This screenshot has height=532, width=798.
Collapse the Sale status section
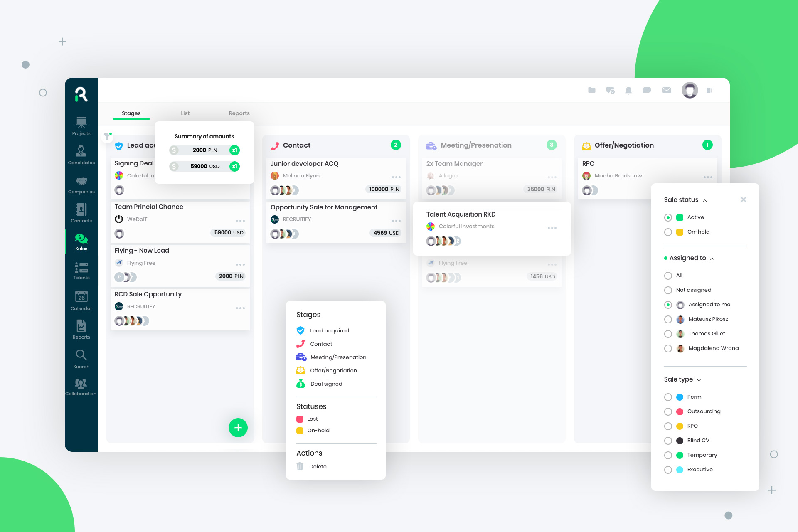tap(704, 200)
